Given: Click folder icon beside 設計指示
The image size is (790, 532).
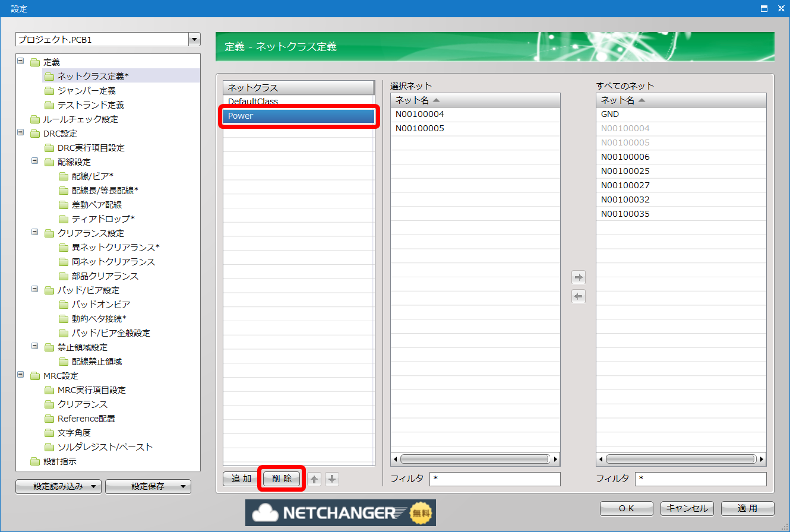Looking at the screenshot, I should tap(35, 461).
